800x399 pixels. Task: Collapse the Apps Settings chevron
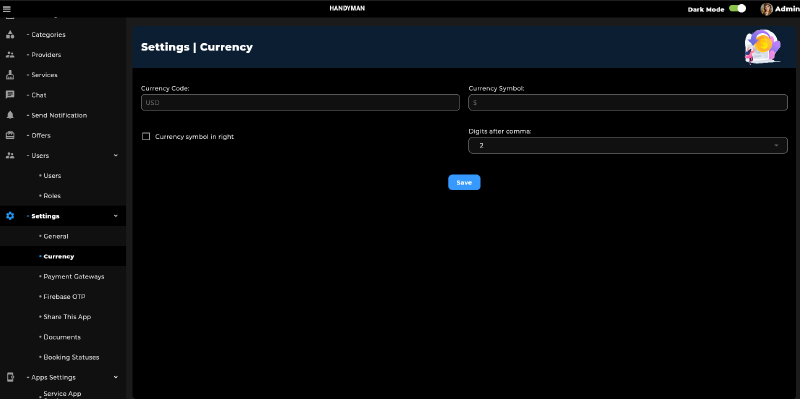coord(115,377)
